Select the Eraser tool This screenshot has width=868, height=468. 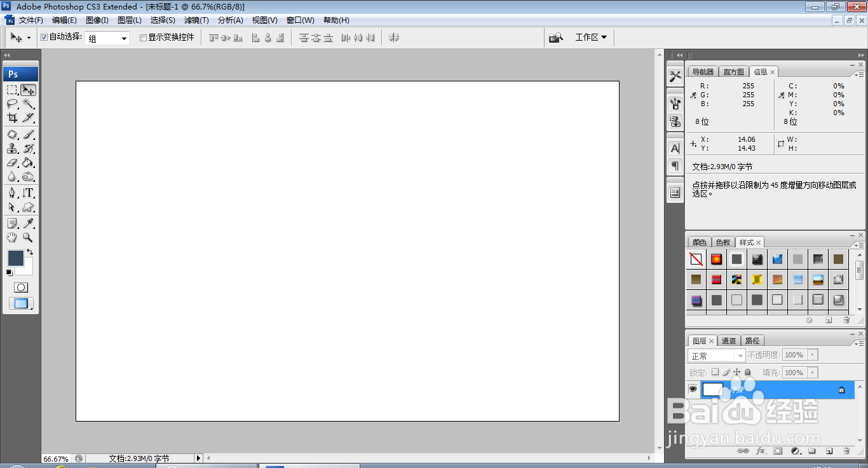(12, 163)
